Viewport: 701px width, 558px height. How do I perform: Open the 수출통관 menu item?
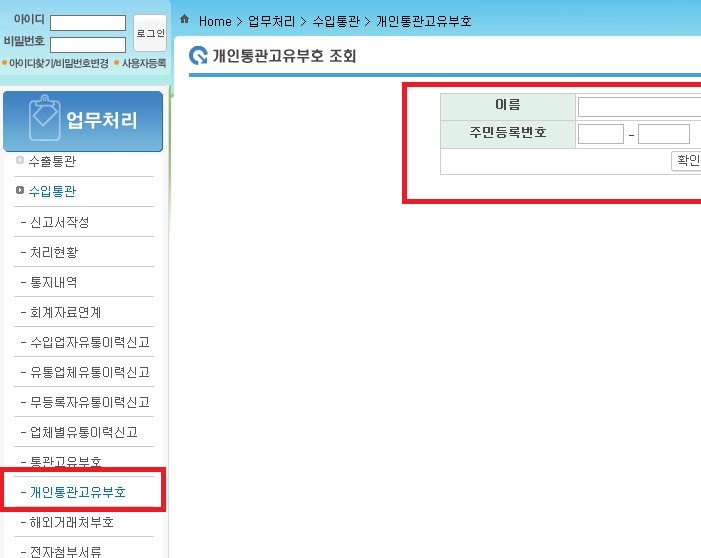point(52,161)
